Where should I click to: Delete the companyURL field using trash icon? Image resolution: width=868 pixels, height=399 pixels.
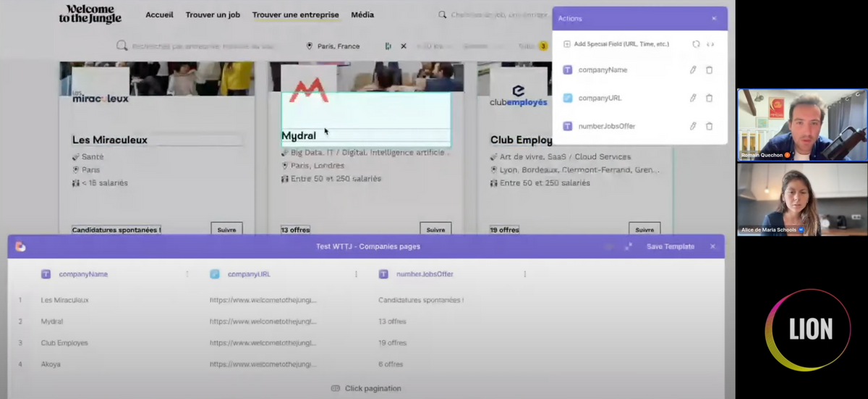(x=709, y=98)
